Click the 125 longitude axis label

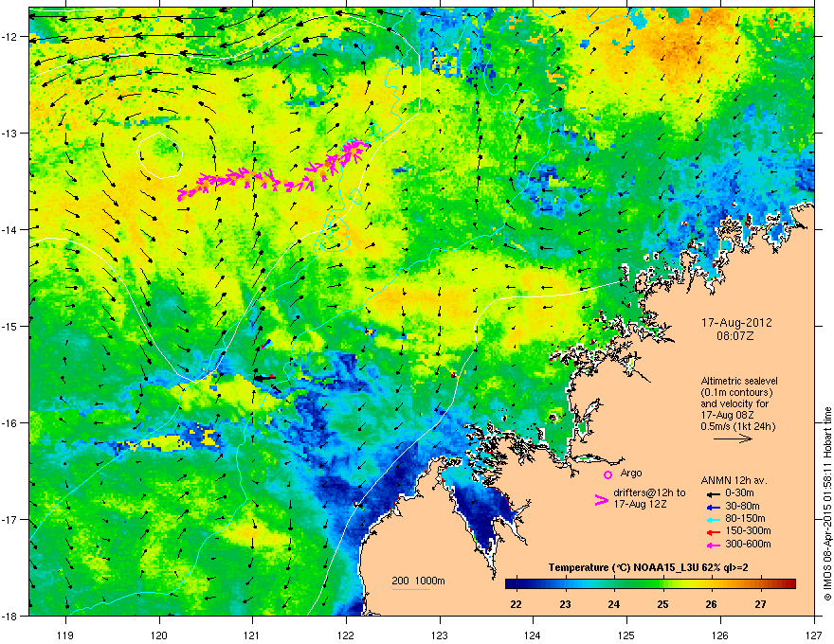(x=626, y=635)
